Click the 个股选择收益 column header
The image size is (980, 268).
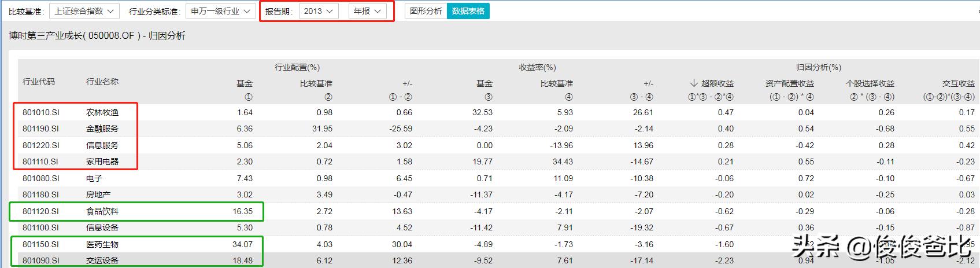pyautogui.click(x=870, y=83)
